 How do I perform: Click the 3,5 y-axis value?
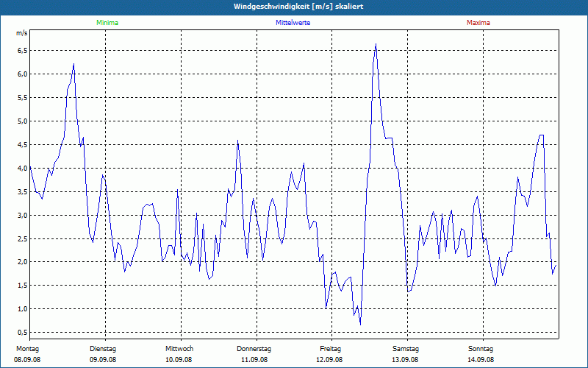coord(23,191)
